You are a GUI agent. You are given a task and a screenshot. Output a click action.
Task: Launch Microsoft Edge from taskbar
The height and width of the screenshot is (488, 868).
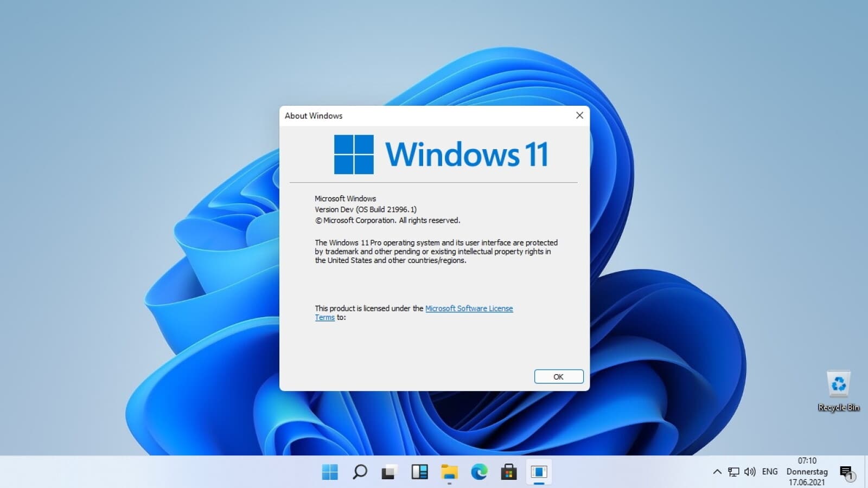tap(479, 472)
